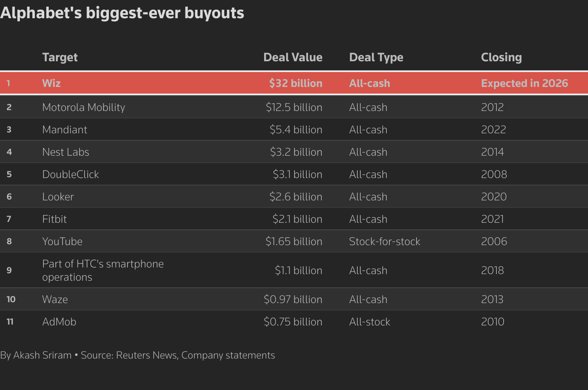Click the DoubleClick target name
The height and width of the screenshot is (390, 588).
(70, 174)
